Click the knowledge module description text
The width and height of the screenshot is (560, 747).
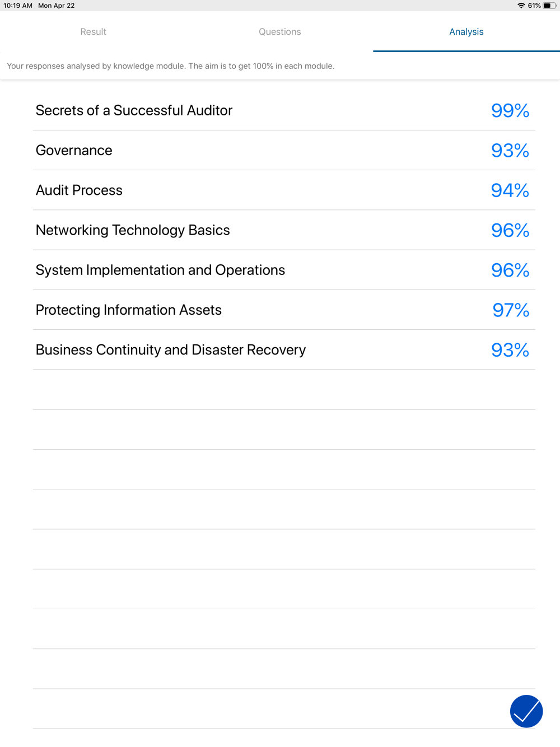(x=171, y=66)
